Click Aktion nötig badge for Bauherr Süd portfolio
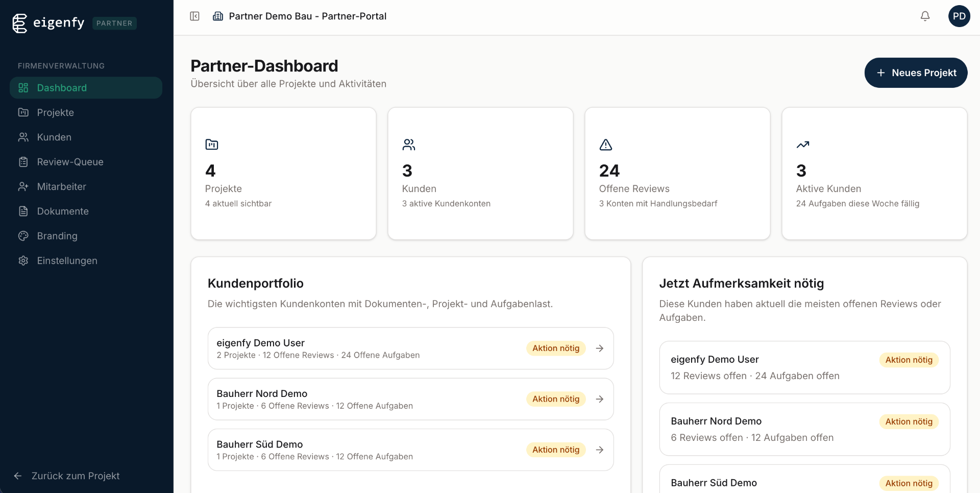980x493 pixels. (x=555, y=450)
